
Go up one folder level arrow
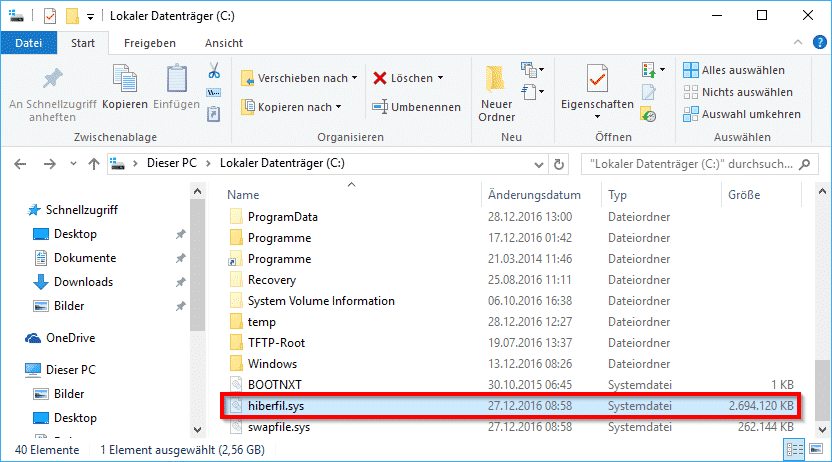point(94,164)
